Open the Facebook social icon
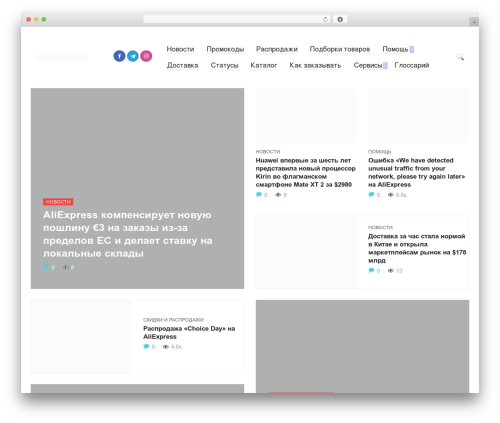500x423 pixels. click(119, 56)
